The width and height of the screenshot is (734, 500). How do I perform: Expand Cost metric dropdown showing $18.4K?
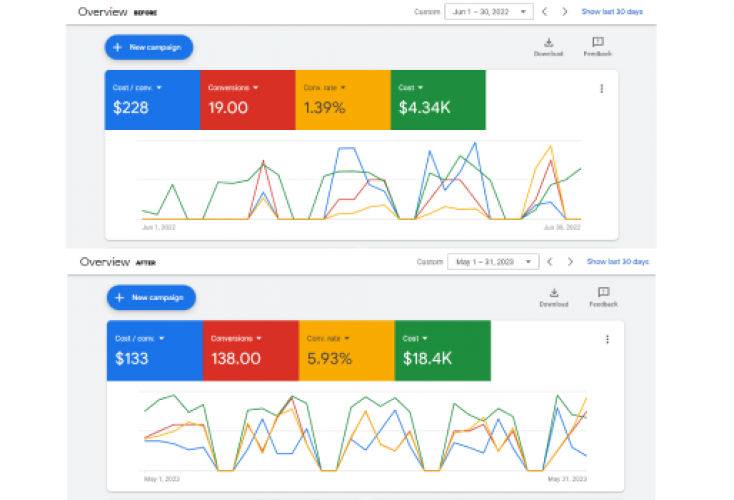coord(415,338)
